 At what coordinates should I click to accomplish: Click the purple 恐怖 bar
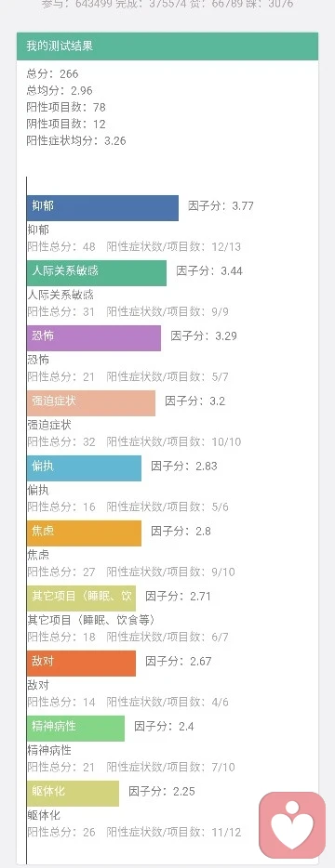pyautogui.click(x=94, y=337)
